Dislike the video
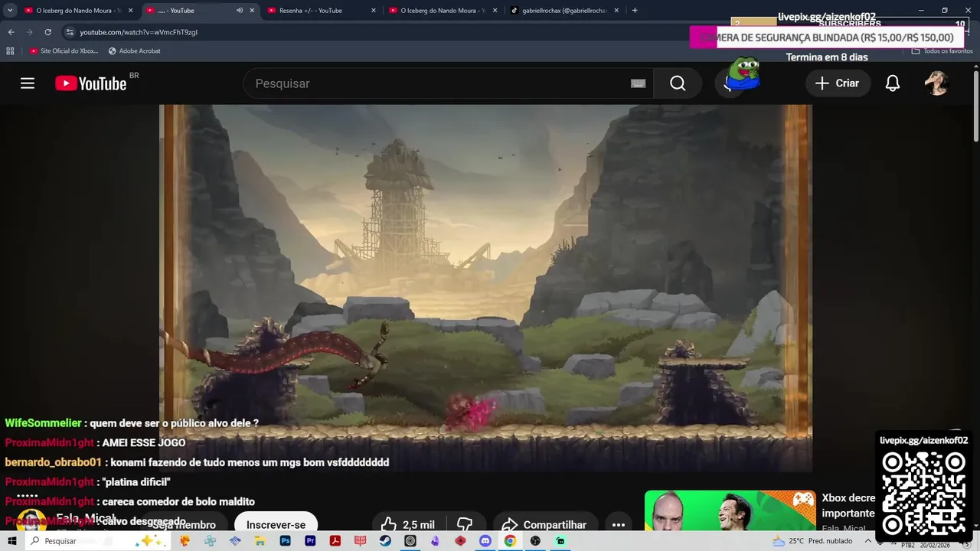The image size is (980, 551). [465, 524]
